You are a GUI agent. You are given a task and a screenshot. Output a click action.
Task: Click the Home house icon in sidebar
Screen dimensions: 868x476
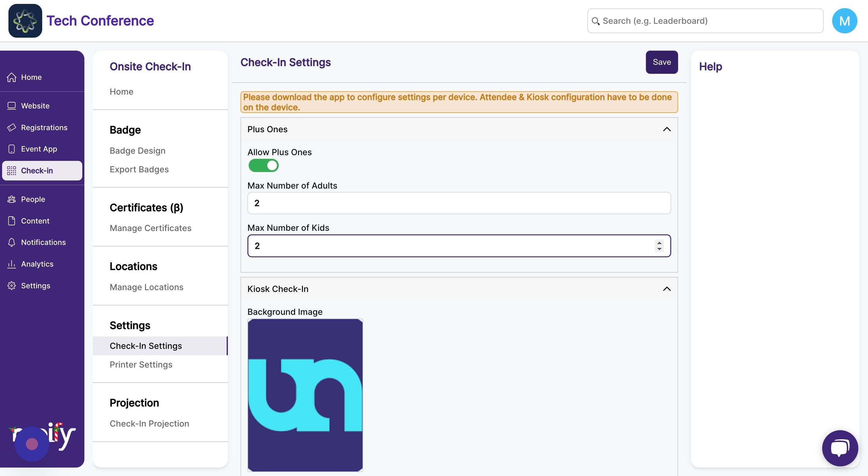click(x=11, y=77)
